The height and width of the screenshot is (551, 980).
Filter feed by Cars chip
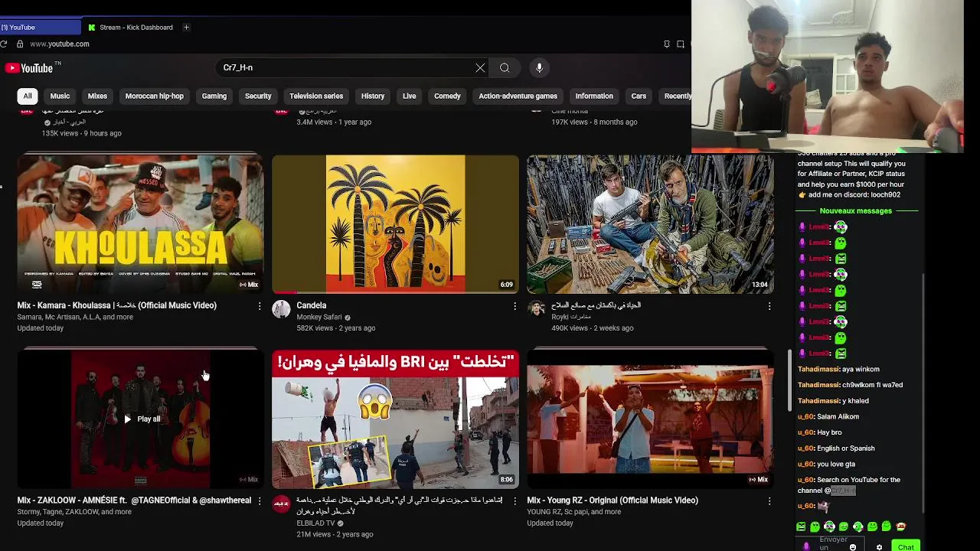639,96
